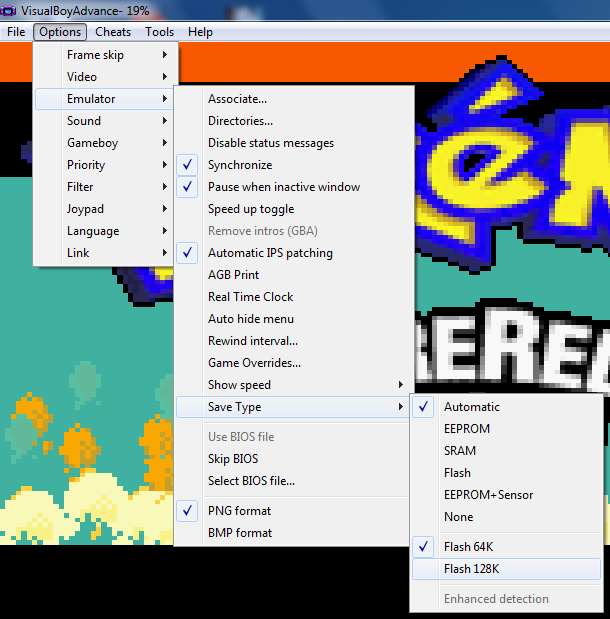Open the Cheats menu
Image resolution: width=610 pixels, height=619 pixels.
coord(113,32)
